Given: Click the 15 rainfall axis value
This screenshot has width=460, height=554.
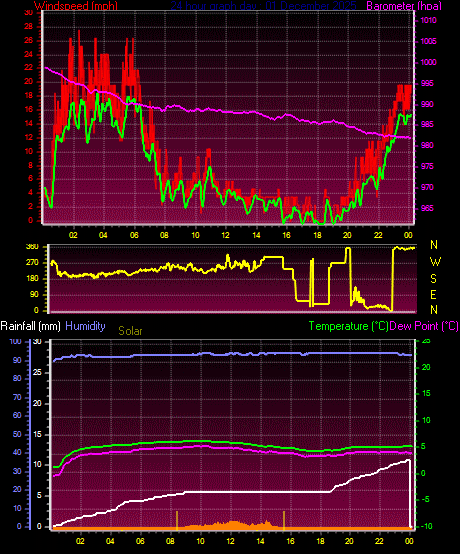Looking at the screenshot, I should pos(37,434).
